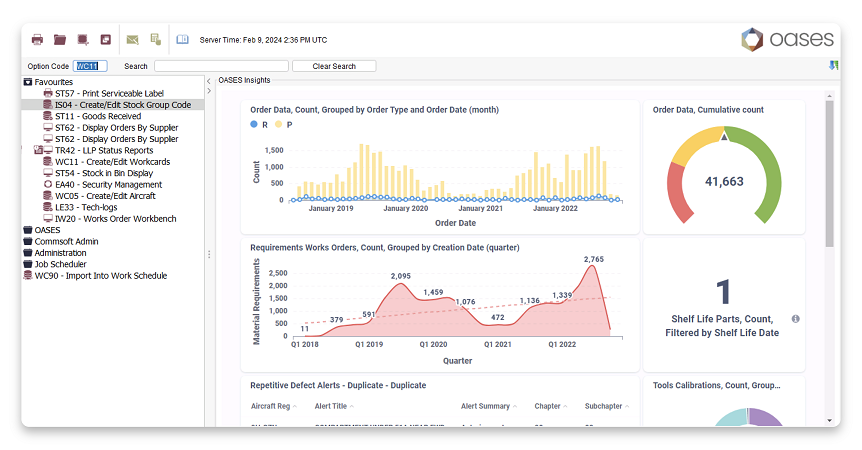This screenshot has width=862, height=450.
Task: Click the envelope mail toolbar icon
Action: click(132, 40)
